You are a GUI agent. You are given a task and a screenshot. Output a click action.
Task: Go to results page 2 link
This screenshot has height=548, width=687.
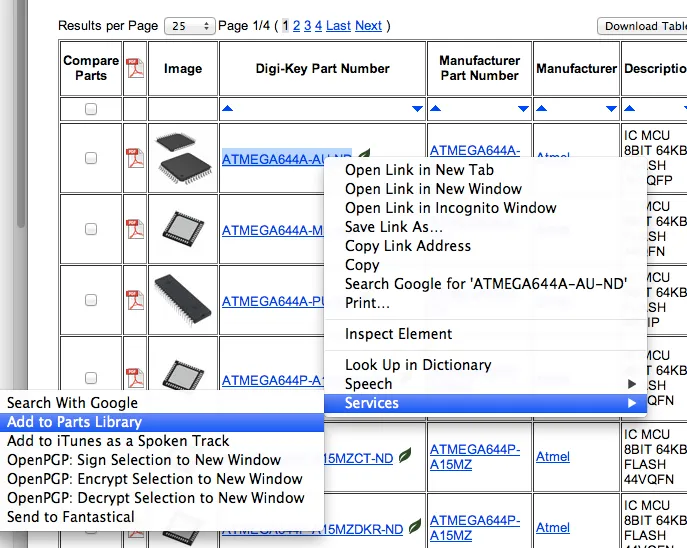coord(297,26)
